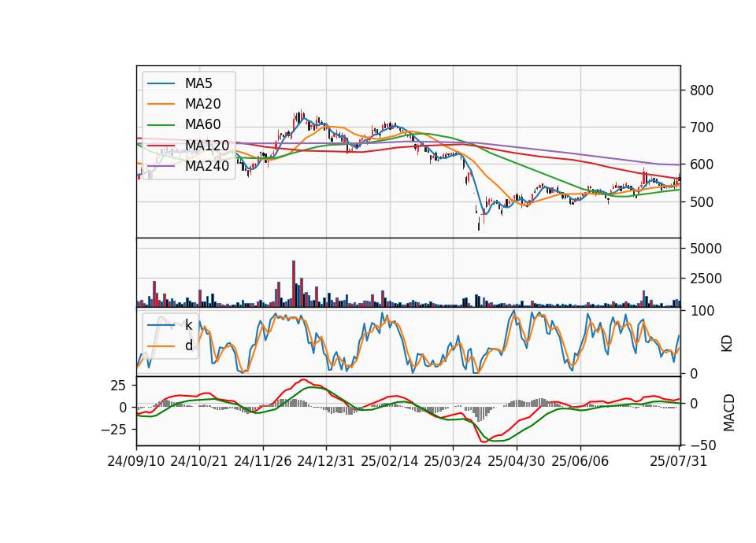
Task: Click the 25/06/06 date label
Action: [x=580, y=461]
